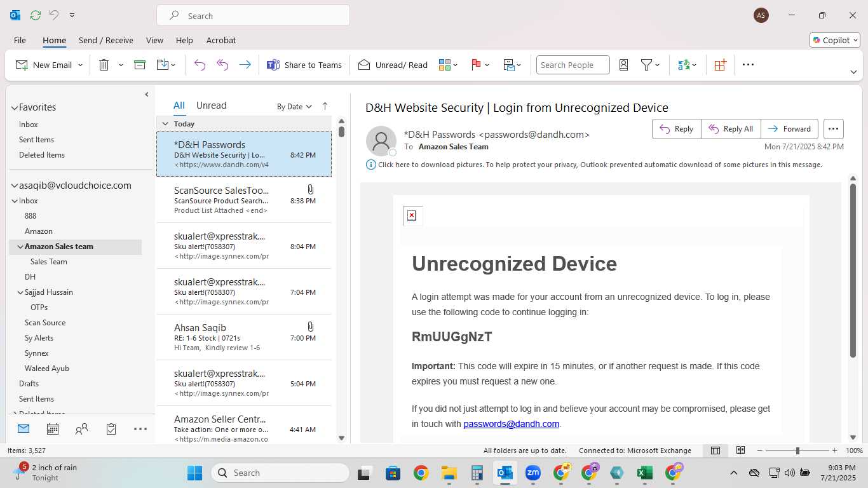Open the Address Book icon
This screenshot has width=868, height=488.
tap(623, 65)
